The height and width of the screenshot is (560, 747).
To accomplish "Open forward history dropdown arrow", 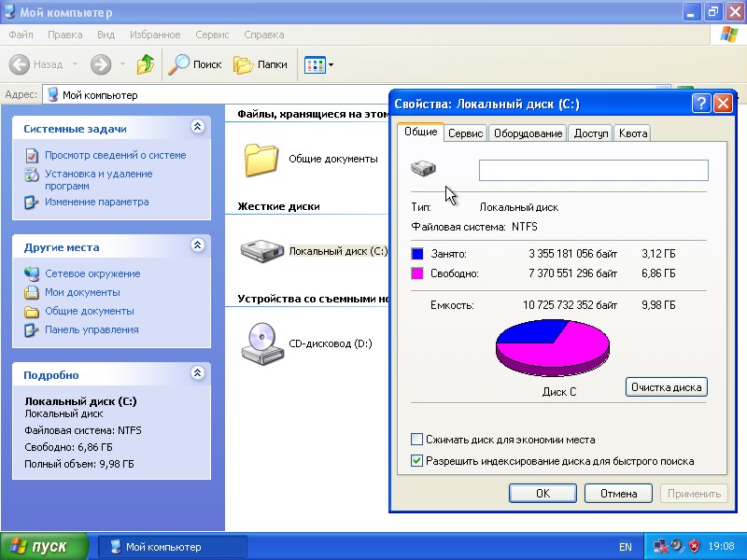I will coord(122,64).
